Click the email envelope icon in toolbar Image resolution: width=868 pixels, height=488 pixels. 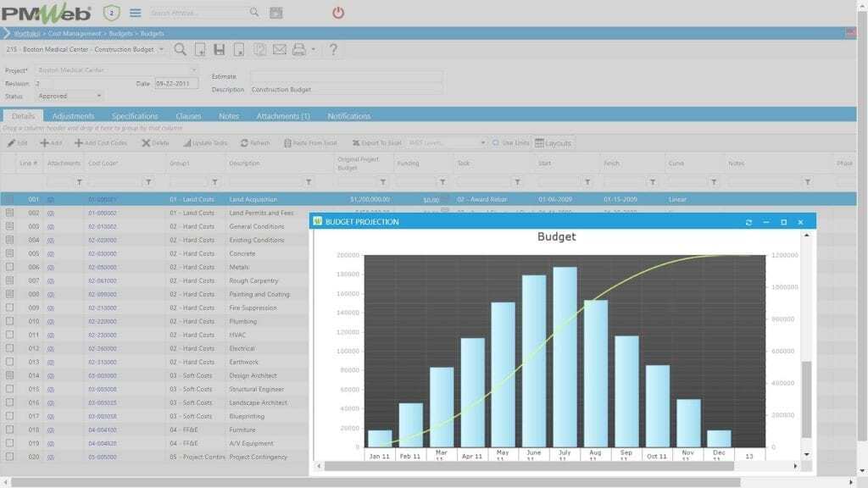(x=279, y=50)
